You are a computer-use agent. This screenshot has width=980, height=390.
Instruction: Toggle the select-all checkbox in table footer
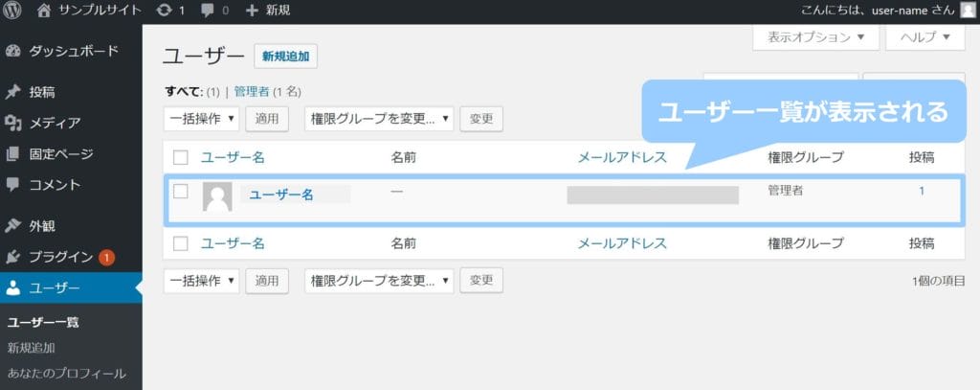[181, 243]
